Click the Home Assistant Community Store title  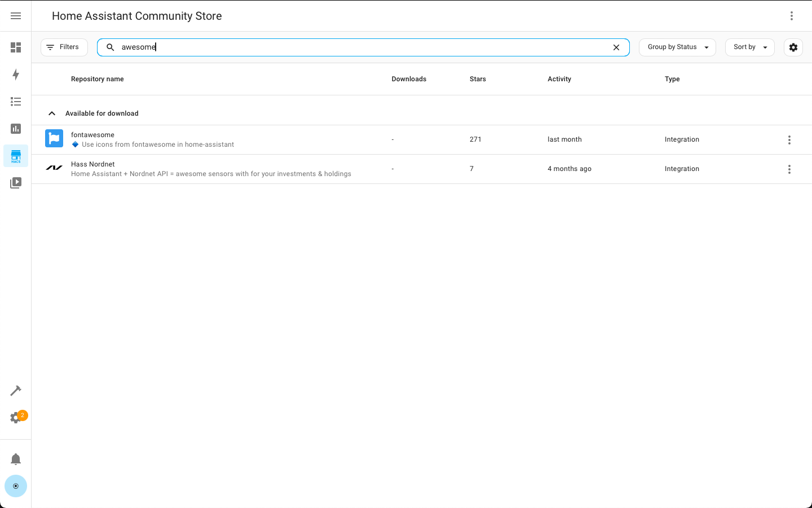(137, 16)
